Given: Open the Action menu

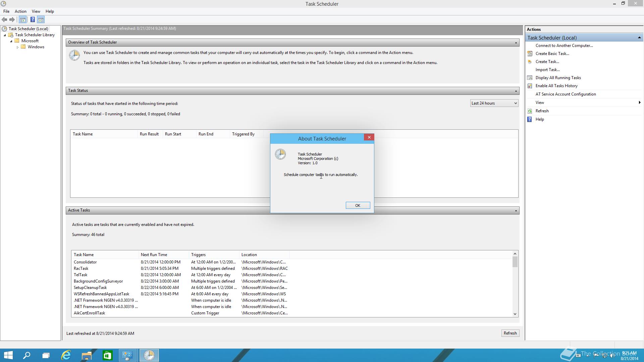Looking at the screenshot, I should point(20,11).
